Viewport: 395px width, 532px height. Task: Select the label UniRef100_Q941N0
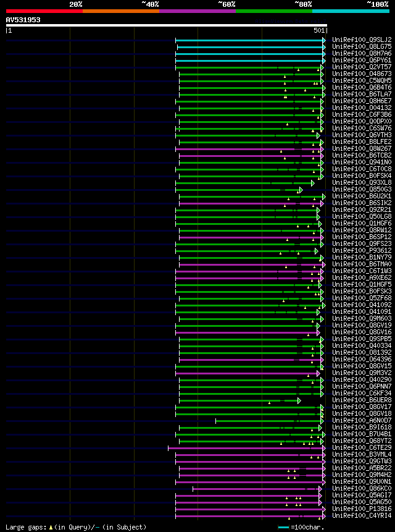[362, 162]
